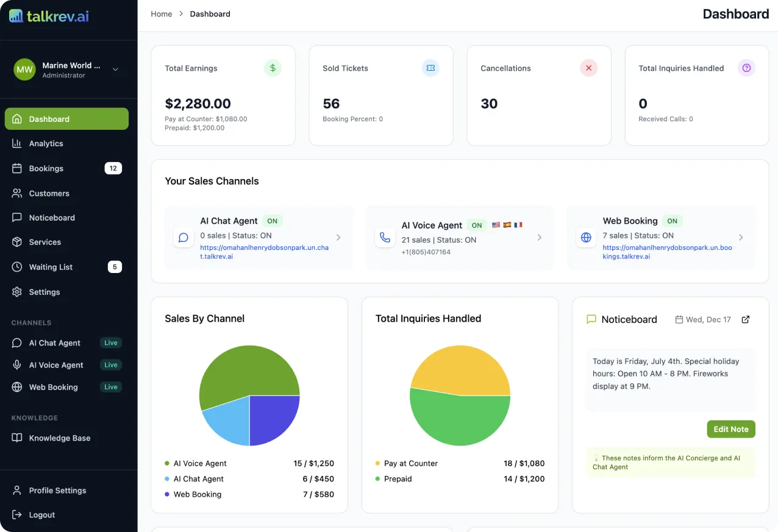The width and height of the screenshot is (778, 532).
Task: Click the Spain flag on AI Voice Agent
Action: click(x=507, y=225)
